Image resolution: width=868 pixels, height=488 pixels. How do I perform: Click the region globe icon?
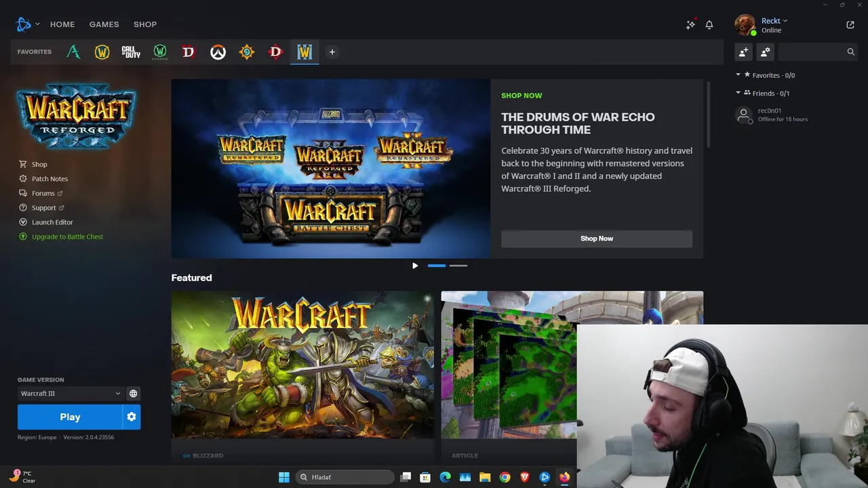pyautogui.click(x=133, y=393)
